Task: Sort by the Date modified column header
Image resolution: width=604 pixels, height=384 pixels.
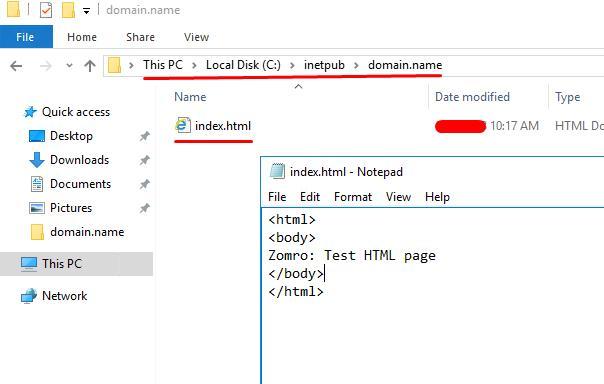Action: (472, 97)
